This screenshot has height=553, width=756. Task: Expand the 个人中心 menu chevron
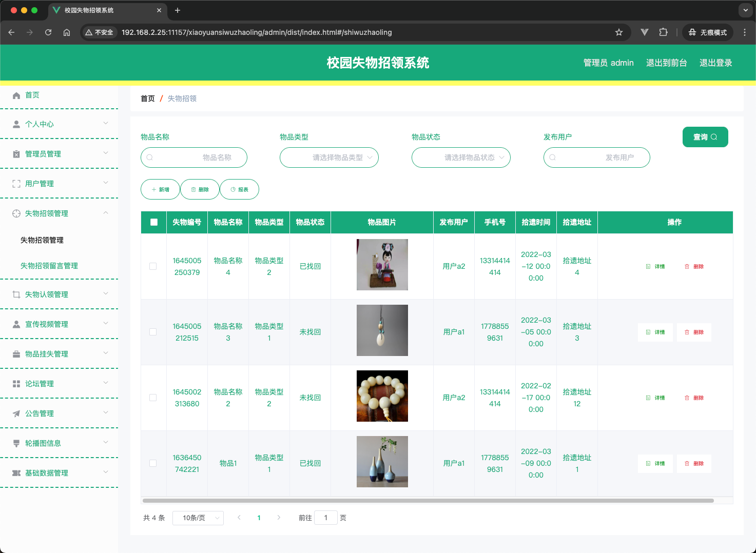[x=106, y=123]
